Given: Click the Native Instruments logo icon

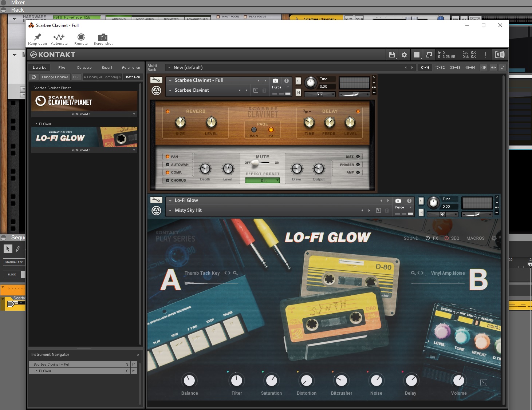Looking at the screenshot, I should tap(500, 55).
